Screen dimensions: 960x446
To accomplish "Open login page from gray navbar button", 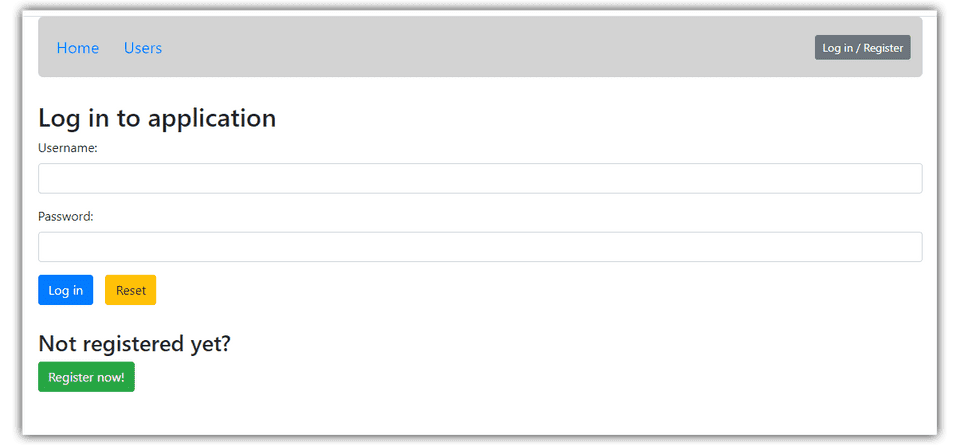I will point(863,48).
